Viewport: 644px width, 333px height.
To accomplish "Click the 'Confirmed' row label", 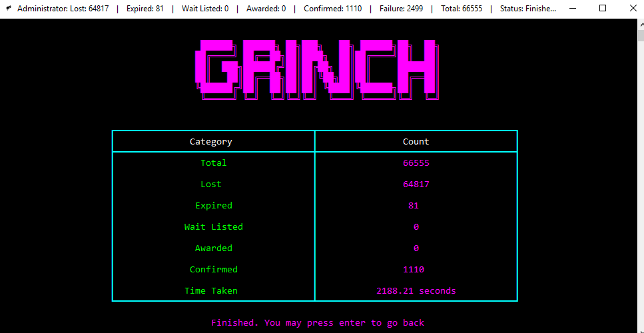I will [214, 270].
